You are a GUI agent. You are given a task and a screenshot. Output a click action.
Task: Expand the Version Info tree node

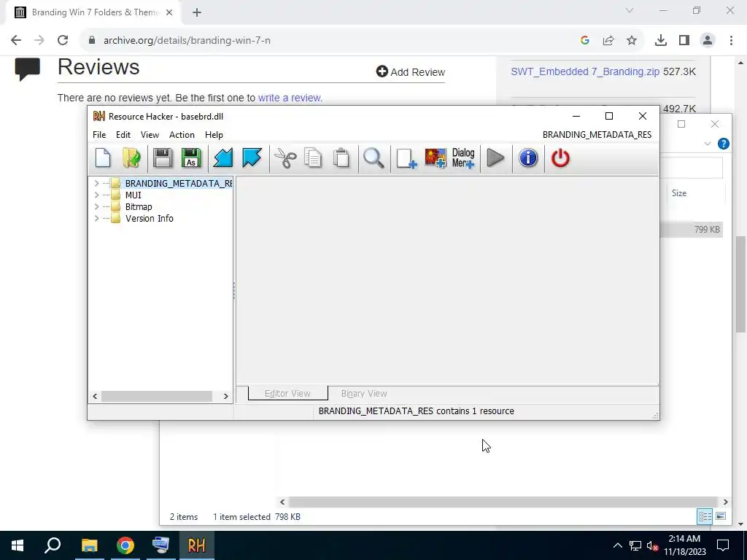[x=97, y=218]
